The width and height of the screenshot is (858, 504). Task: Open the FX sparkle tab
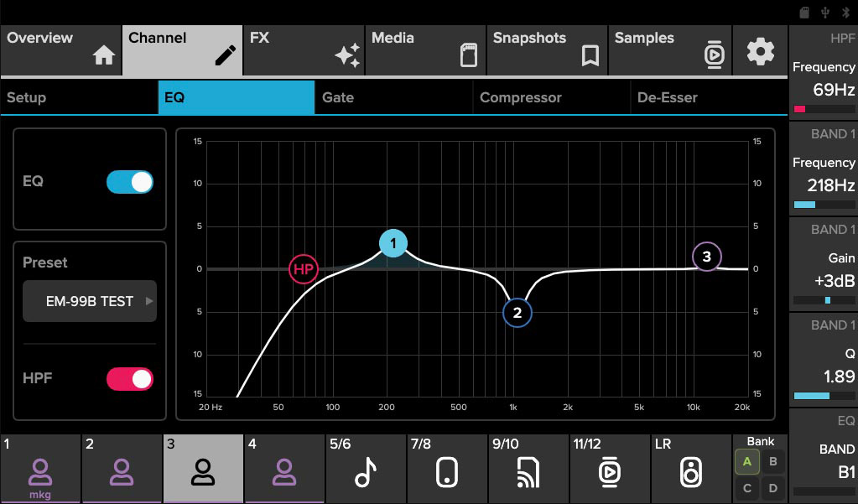coord(304,49)
